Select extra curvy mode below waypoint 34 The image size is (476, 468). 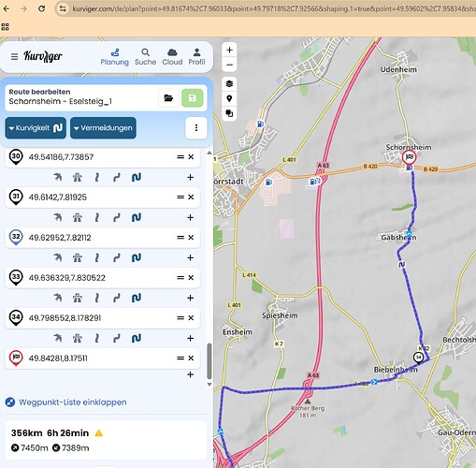coord(137,338)
